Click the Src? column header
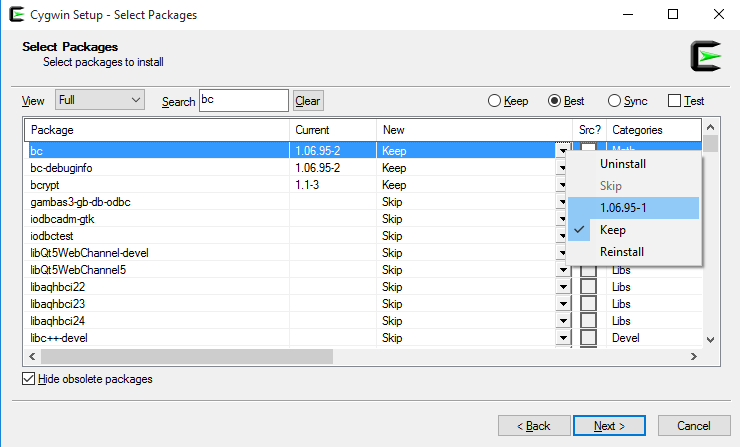 coord(589,130)
